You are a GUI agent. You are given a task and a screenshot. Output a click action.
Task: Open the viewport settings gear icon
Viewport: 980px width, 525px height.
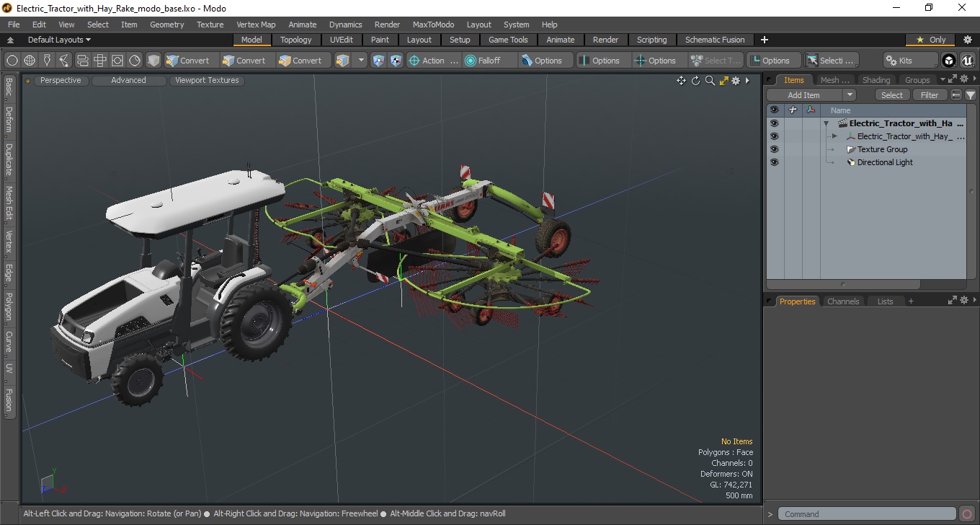pos(736,81)
